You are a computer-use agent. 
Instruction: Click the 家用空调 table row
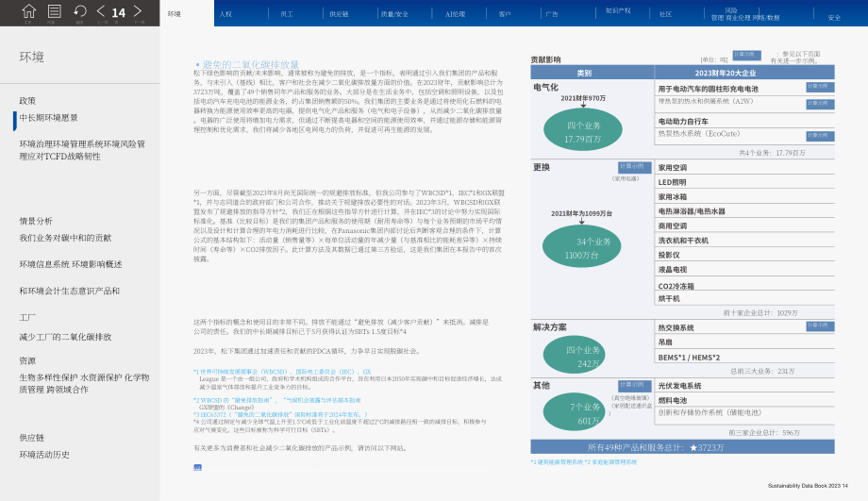click(744, 168)
